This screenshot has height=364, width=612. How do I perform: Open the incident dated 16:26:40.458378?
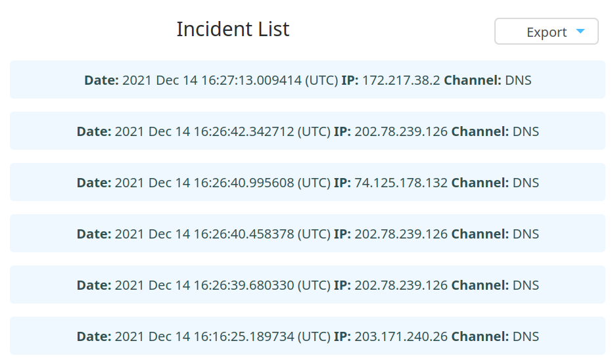pos(308,233)
